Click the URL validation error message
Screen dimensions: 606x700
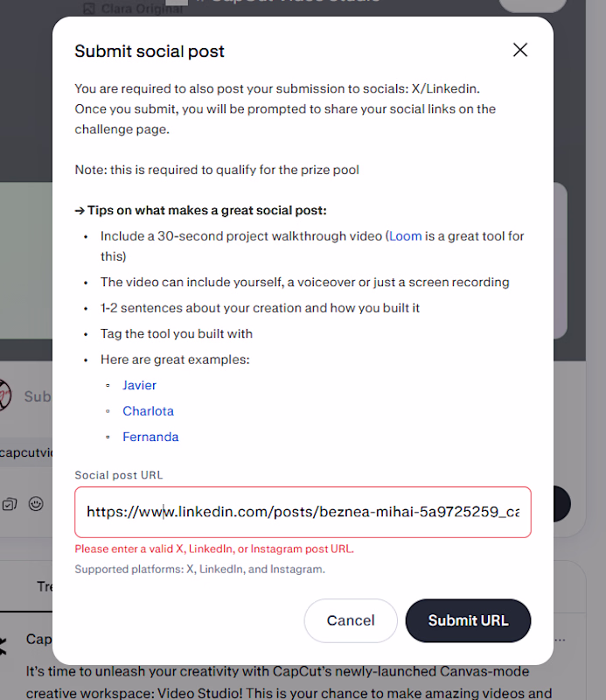(214, 549)
